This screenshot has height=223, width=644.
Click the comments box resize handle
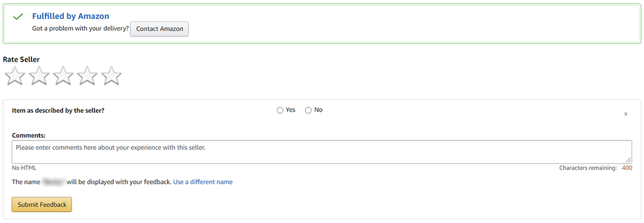click(628, 160)
